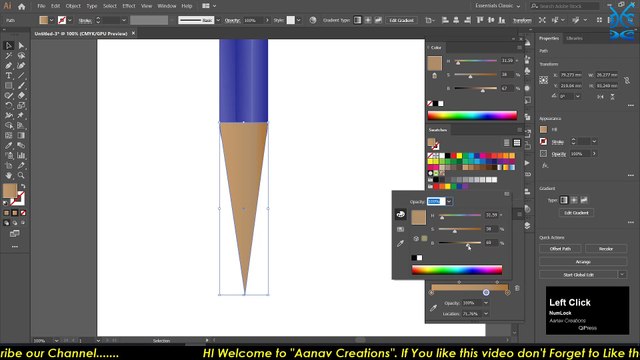Select the Eyedropper tool in toolbar
The height and width of the screenshot is (360, 640).
click(9, 145)
